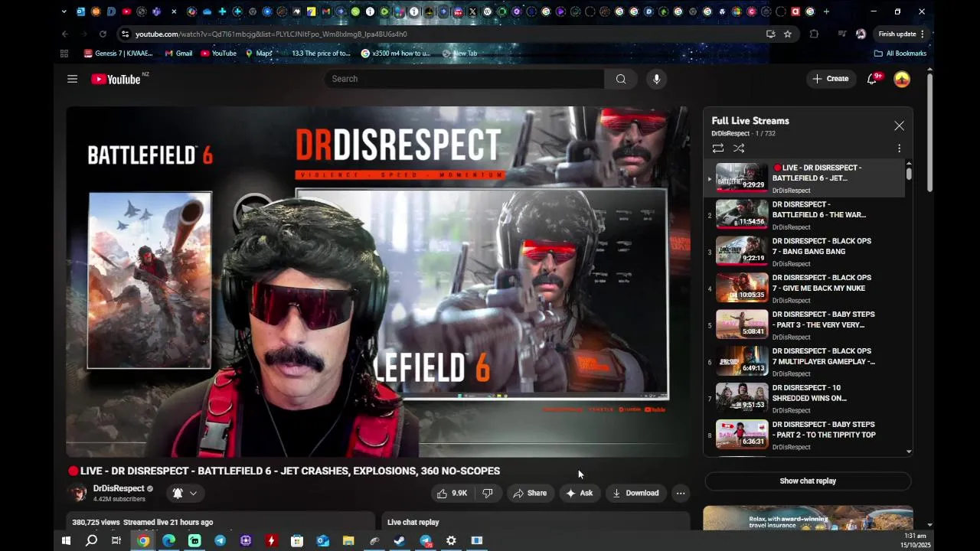The image size is (980, 551).
Task: Open the x3500 m4 how to bookmark
Action: coord(396,54)
